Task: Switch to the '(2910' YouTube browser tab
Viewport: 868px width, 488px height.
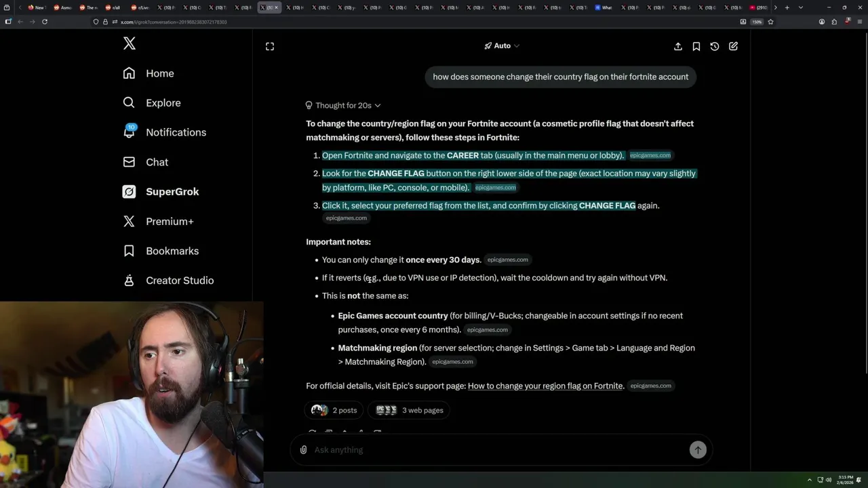Action: pos(757,7)
